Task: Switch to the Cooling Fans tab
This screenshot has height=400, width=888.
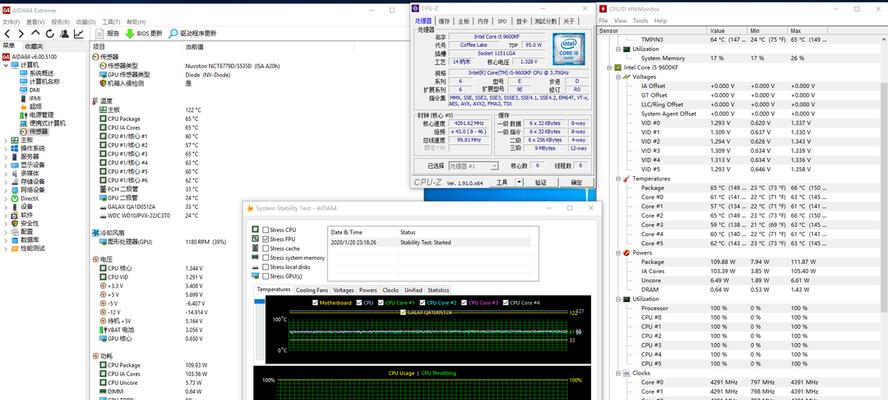Action: [311, 290]
